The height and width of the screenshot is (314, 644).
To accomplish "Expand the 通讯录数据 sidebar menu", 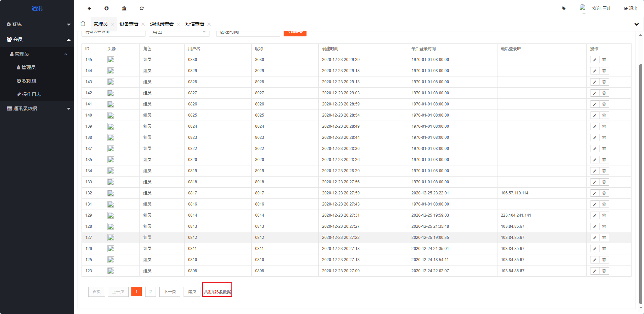I will tap(37, 108).
